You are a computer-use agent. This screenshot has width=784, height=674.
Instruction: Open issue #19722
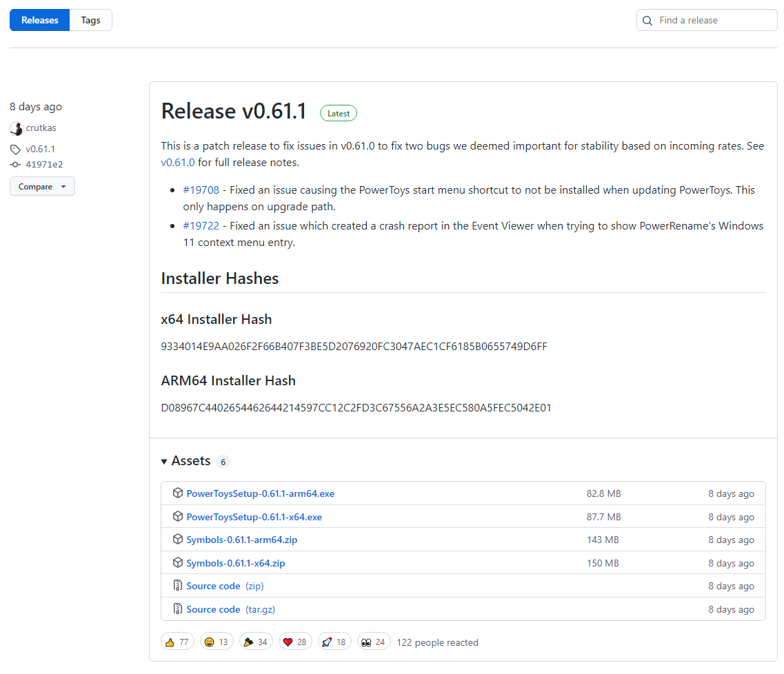201,226
